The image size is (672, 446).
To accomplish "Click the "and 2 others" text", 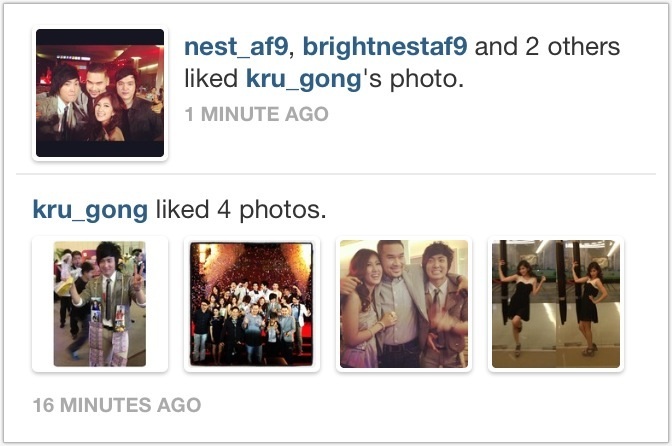I will coord(547,47).
